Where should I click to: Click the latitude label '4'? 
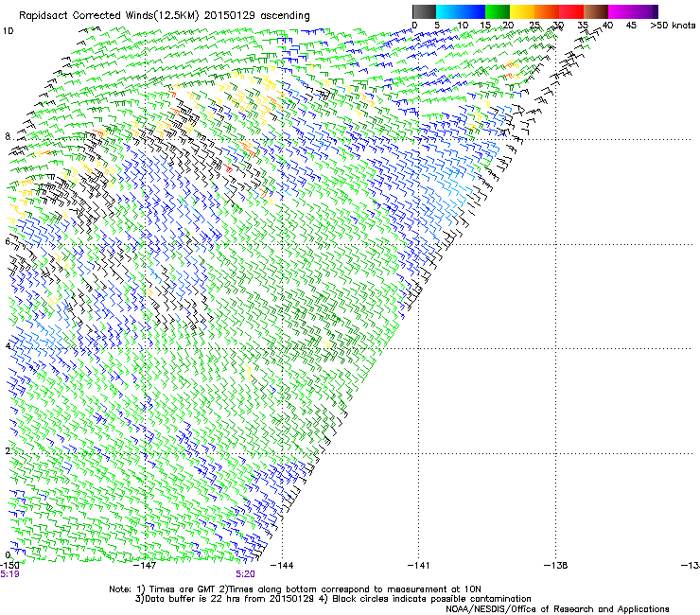(x=8, y=346)
